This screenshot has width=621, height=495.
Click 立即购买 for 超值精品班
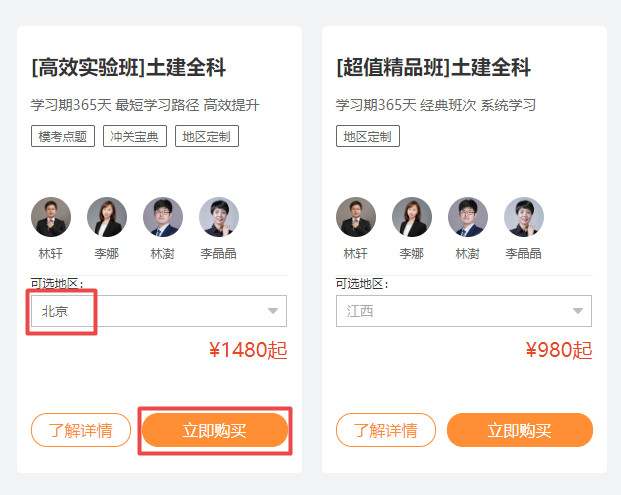520,431
